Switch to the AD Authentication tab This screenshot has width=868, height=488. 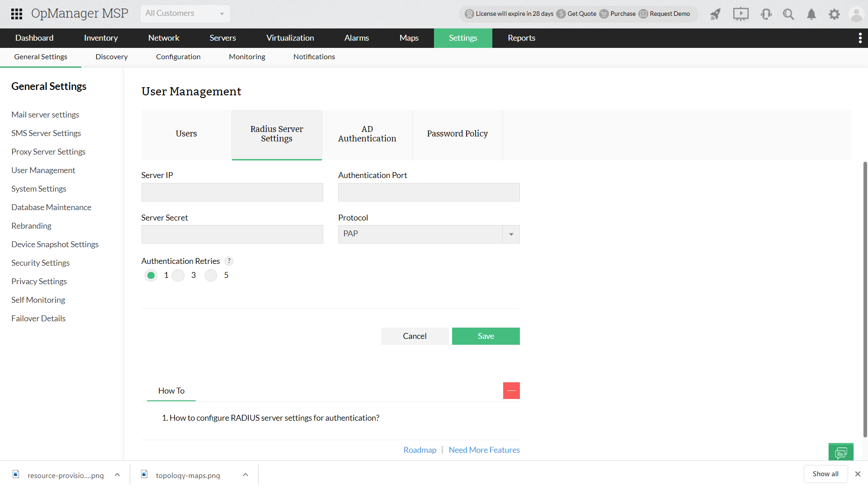(x=367, y=134)
